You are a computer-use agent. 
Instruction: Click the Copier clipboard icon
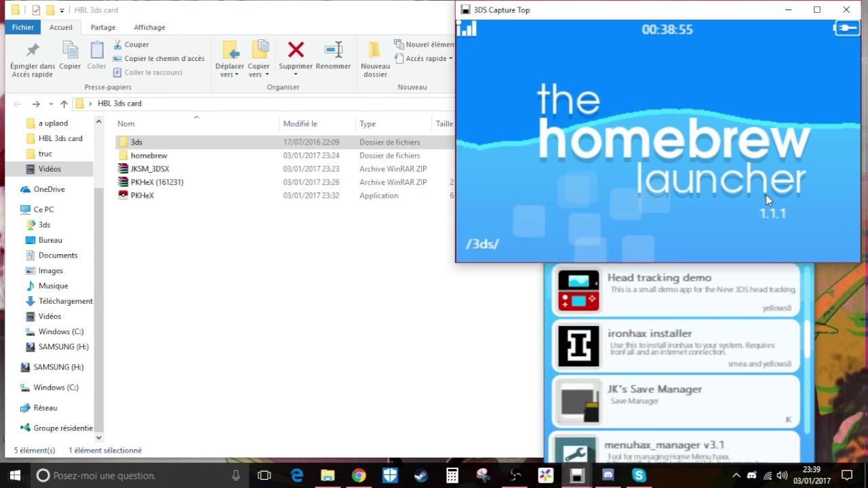[x=70, y=50]
